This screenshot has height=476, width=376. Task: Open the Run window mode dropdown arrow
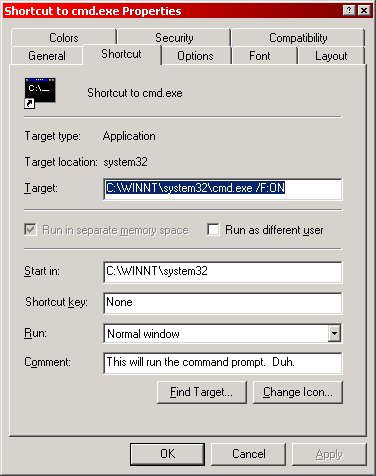pyautogui.click(x=334, y=333)
